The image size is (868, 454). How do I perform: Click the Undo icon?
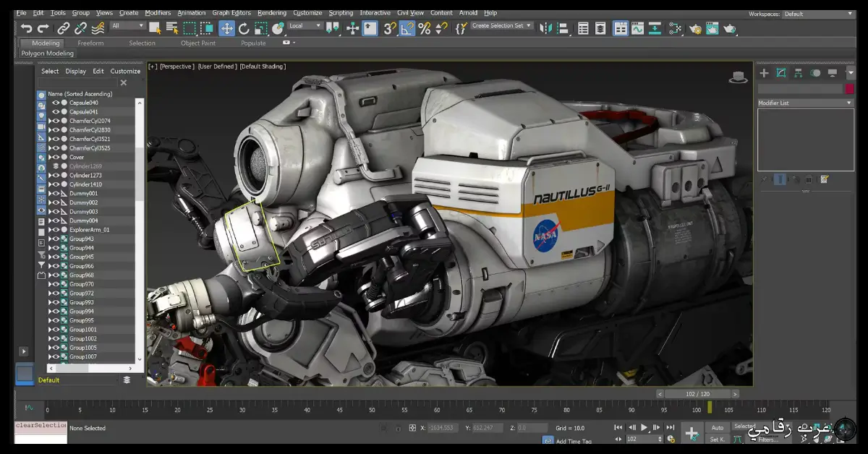pyautogui.click(x=26, y=29)
